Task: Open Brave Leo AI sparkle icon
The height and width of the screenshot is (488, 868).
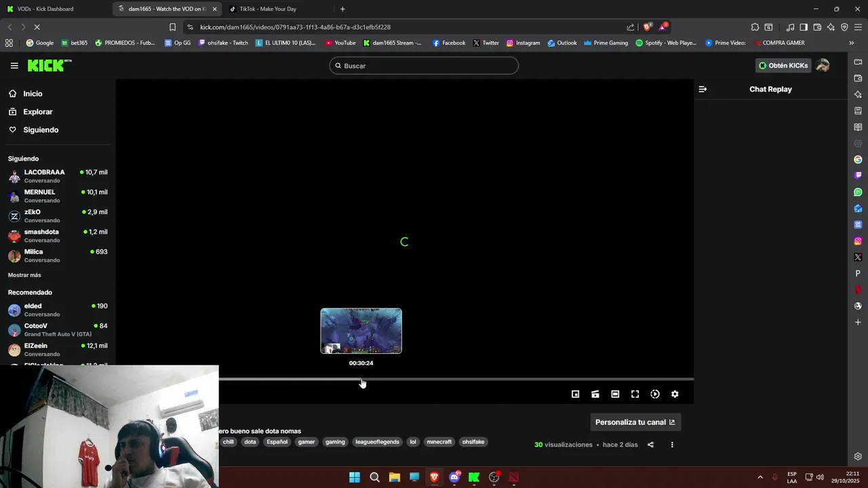Action: 831,27
